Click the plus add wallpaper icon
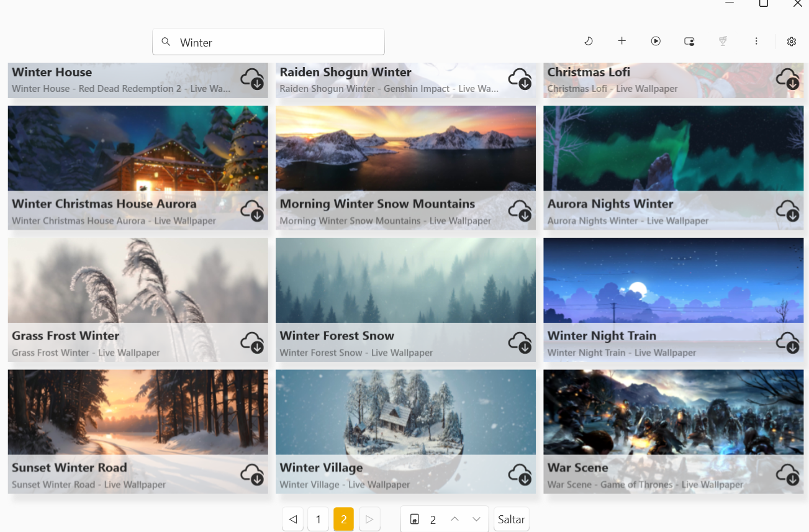 (622, 41)
